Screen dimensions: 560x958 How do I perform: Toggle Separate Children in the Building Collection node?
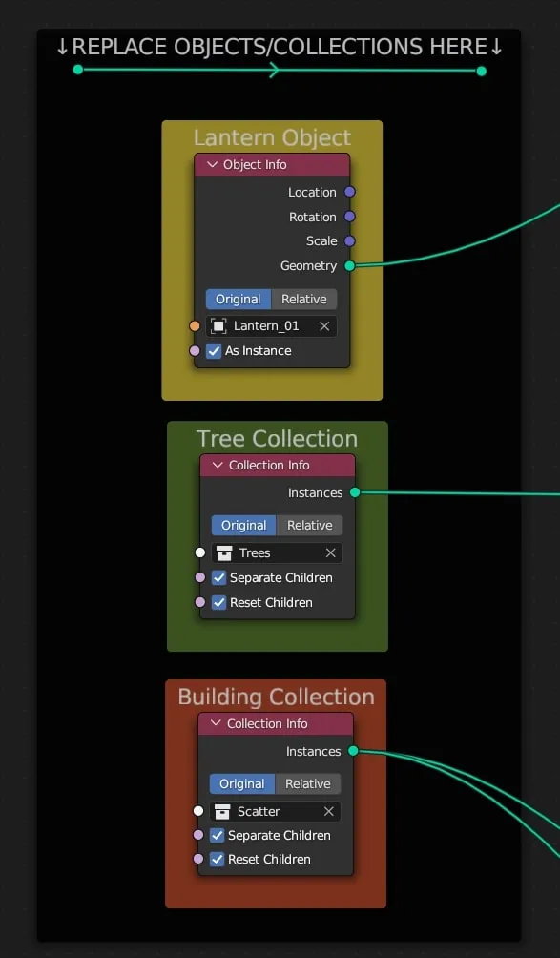click(218, 836)
